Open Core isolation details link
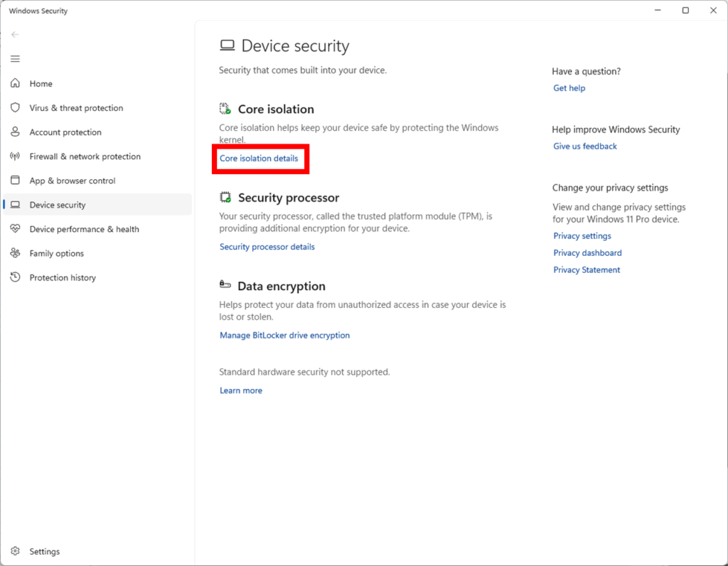The width and height of the screenshot is (728, 566). (x=259, y=158)
